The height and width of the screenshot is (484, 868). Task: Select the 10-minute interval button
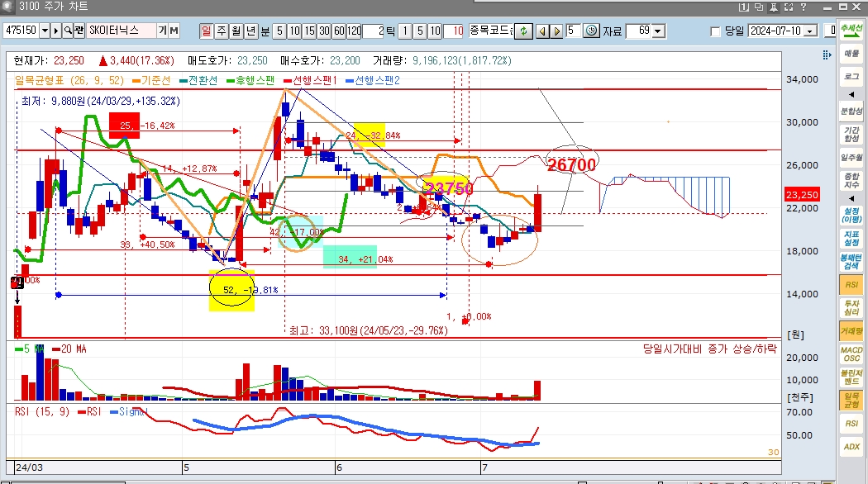294,31
